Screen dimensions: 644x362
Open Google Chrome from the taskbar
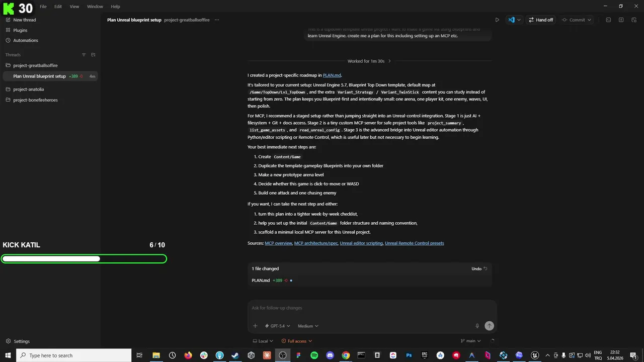(x=346, y=355)
